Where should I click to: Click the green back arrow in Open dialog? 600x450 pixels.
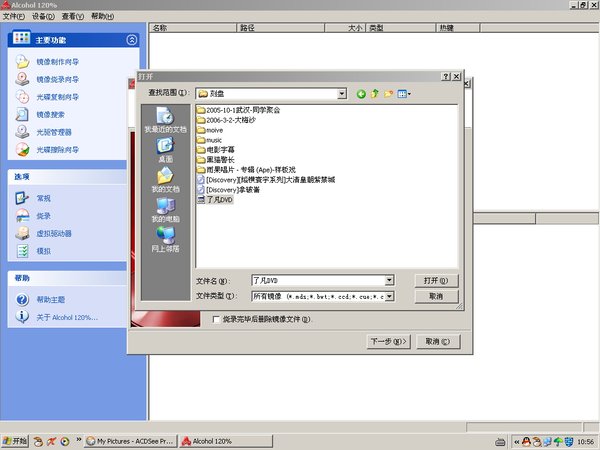coord(361,94)
